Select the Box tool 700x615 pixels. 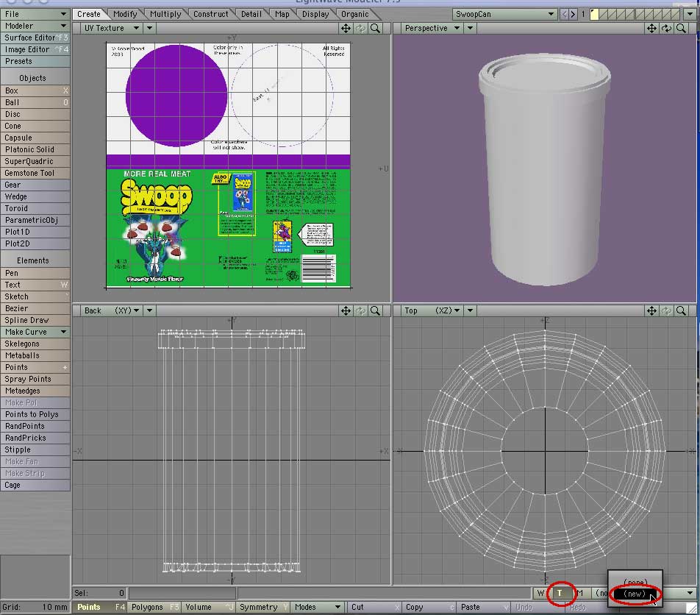click(x=35, y=90)
